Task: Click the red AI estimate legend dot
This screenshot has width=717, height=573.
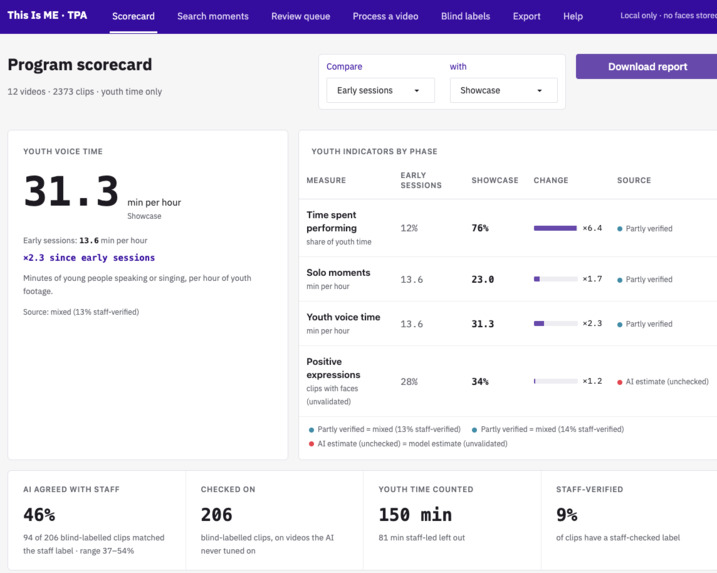Action: 311,444
